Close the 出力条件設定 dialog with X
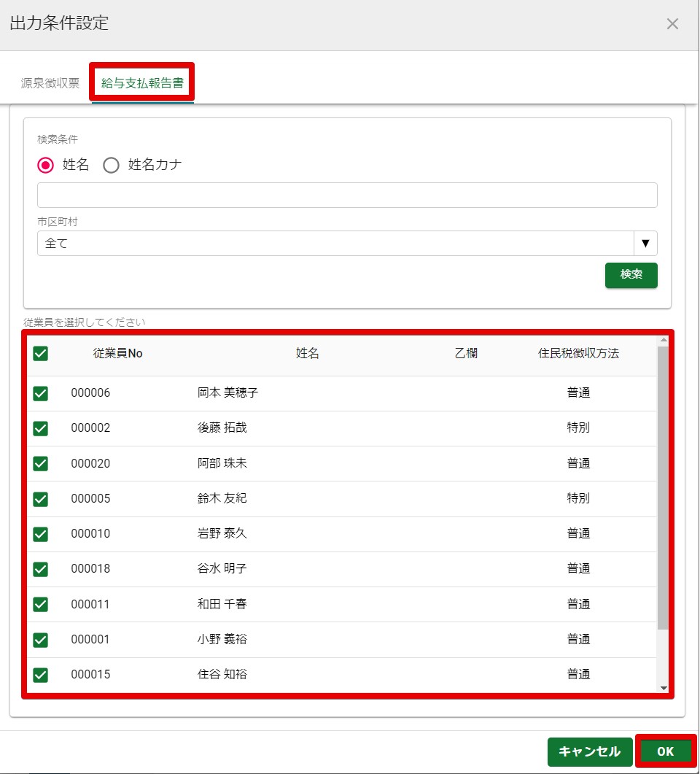The height and width of the screenshot is (774, 700). pyautogui.click(x=672, y=24)
